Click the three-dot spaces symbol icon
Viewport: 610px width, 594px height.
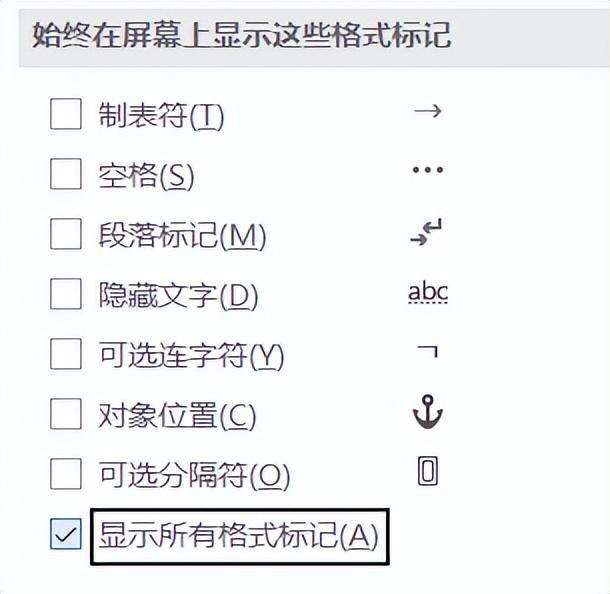point(428,170)
